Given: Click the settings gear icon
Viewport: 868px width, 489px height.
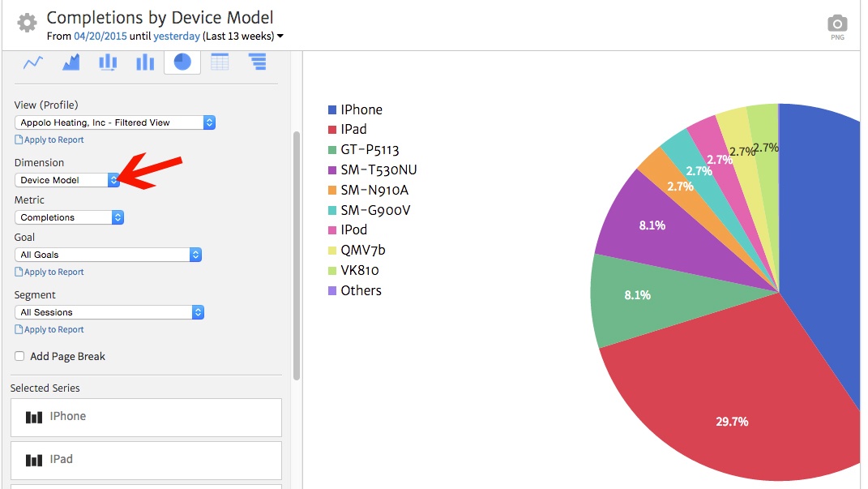Looking at the screenshot, I should [x=27, y=24].
